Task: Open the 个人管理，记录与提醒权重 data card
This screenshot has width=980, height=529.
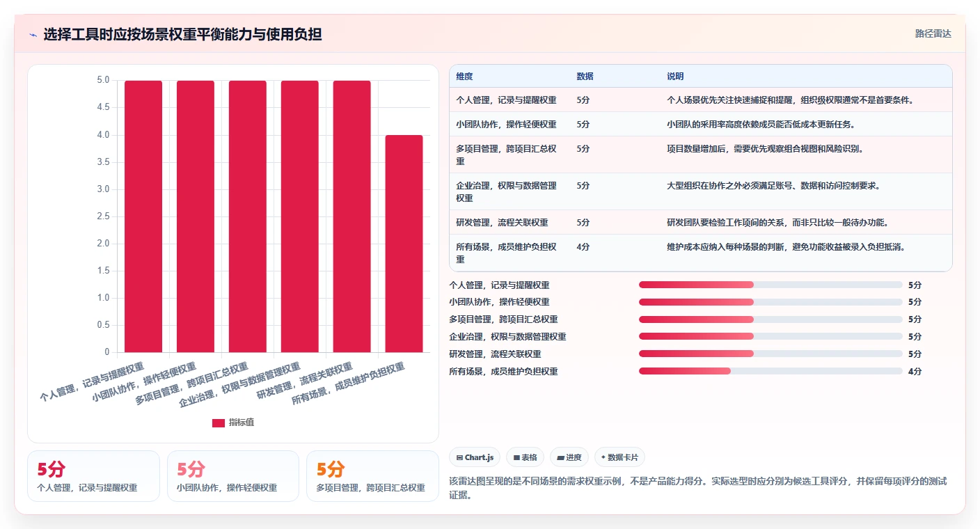Action: click(93, 476)
